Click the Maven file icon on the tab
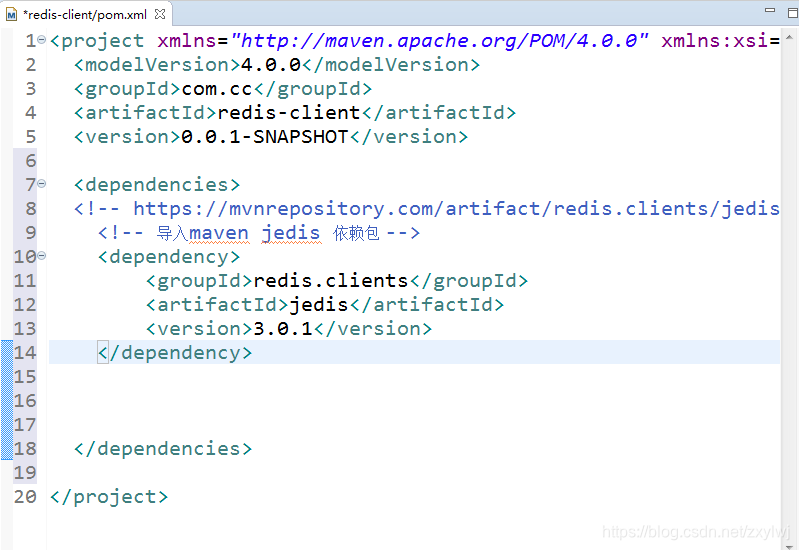Viewport: 799px width, 550px height. 11,15
